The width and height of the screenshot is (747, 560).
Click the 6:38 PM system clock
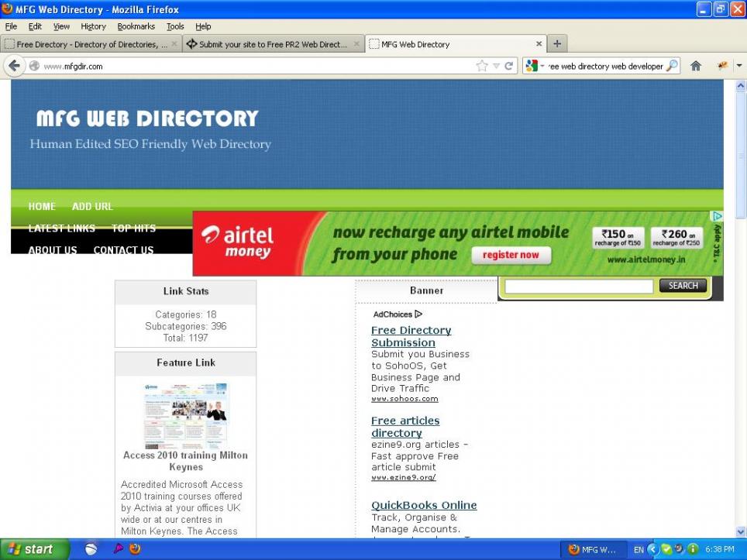pyautogui.click(x=719, y=549)
